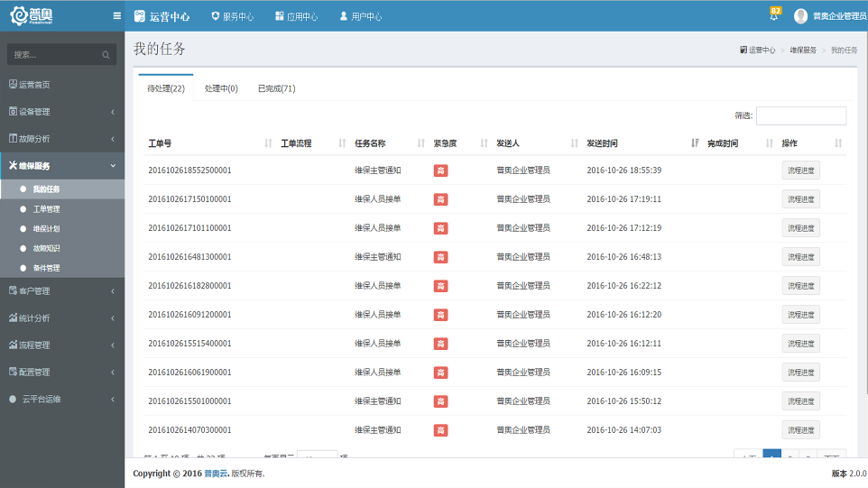Sort table by 发送人 column icon
The width and height of the screenshot is (868, 488).
[574, 143]
